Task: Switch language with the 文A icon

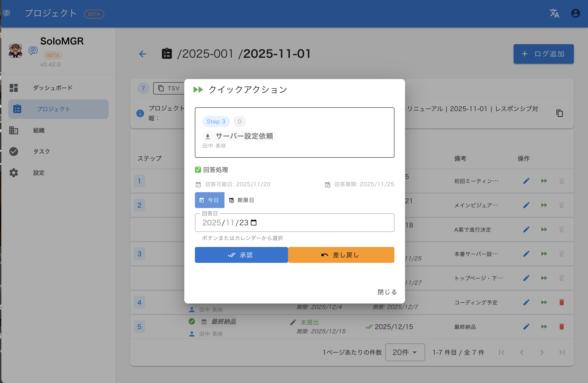Action: [554, 13]
